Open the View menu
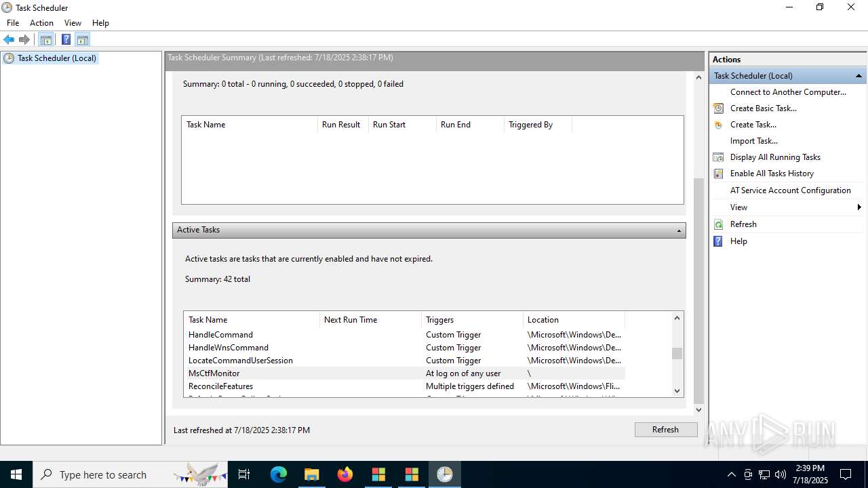Screen dimensions: 868x488 [73, 23]
